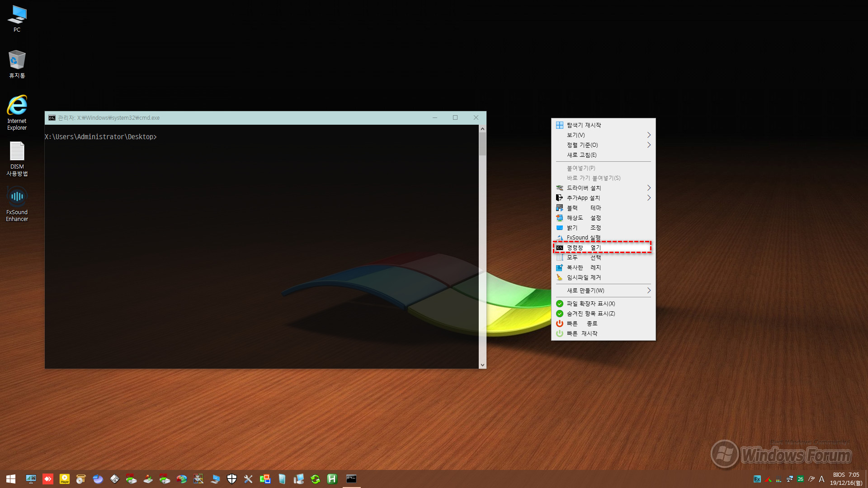Screen dimensions: 868x488
Task: Click the green 26 tray icon
Action: (x=801, y=479)
